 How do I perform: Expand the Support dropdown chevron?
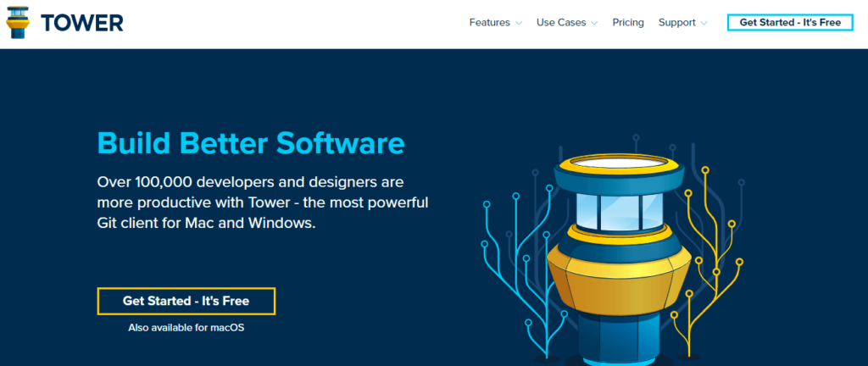point(704,23)
